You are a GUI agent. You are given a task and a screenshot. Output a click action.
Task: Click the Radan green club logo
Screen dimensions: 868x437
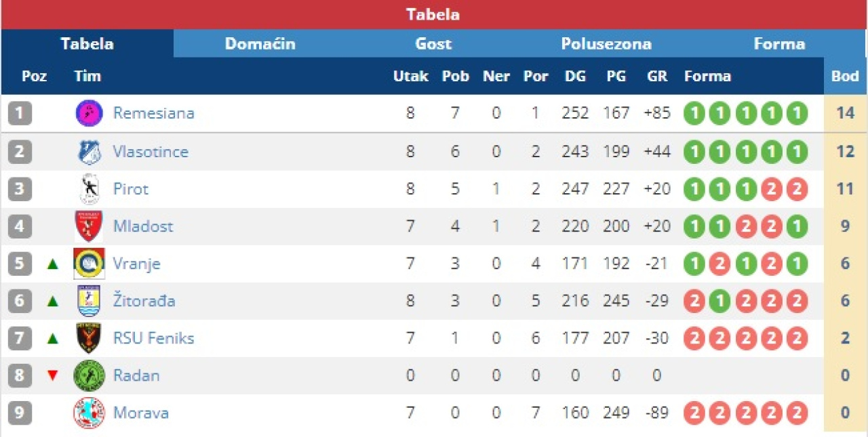pos(89,375)
